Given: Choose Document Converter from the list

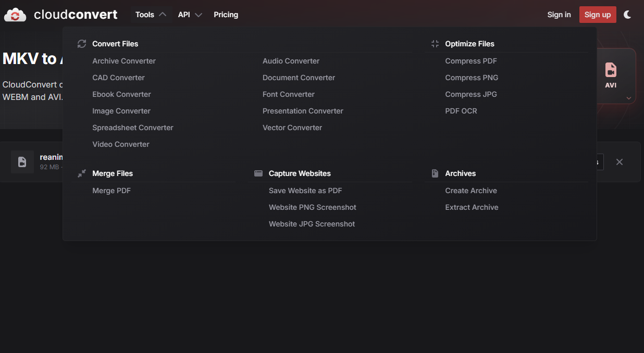Looking at the screenshot, I should point(299,78).
